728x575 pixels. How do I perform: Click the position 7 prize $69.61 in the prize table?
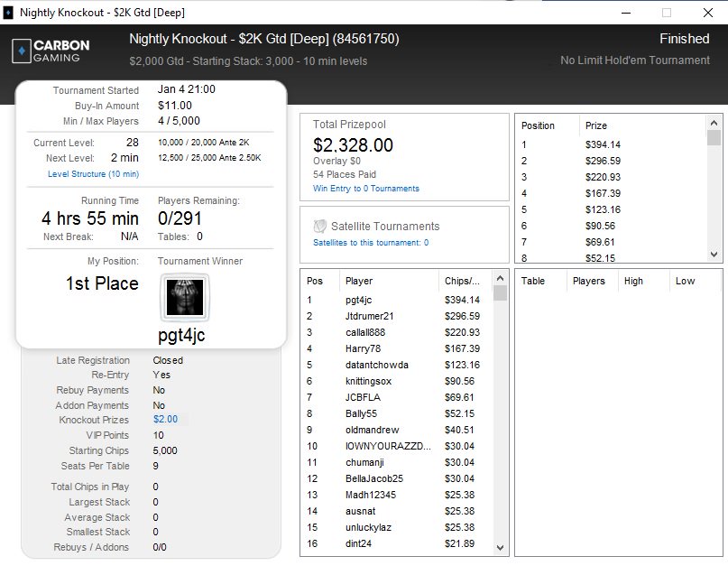tap(600, 242)
